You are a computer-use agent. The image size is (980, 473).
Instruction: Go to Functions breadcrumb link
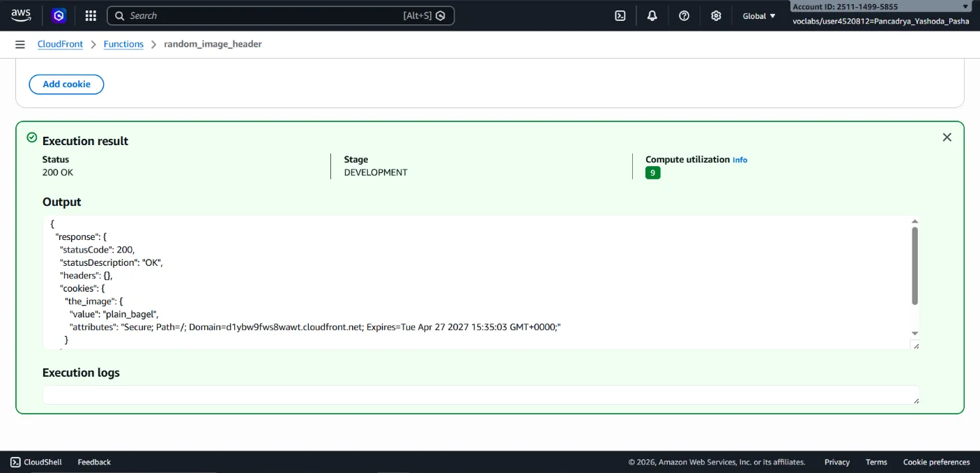123,44
